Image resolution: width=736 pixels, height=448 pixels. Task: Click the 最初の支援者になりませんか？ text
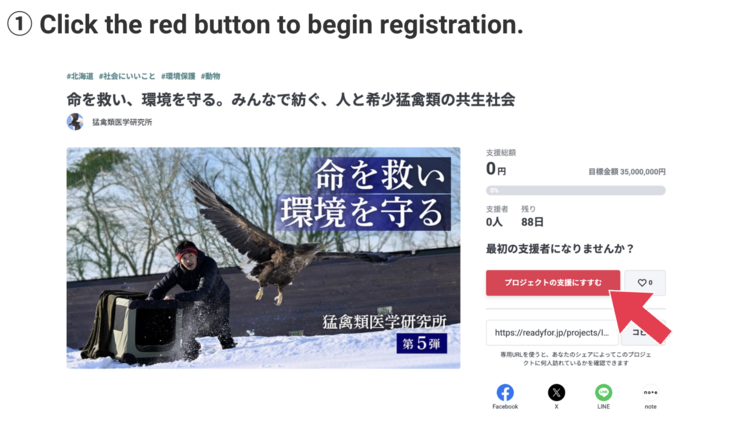(x=560, y=248)
